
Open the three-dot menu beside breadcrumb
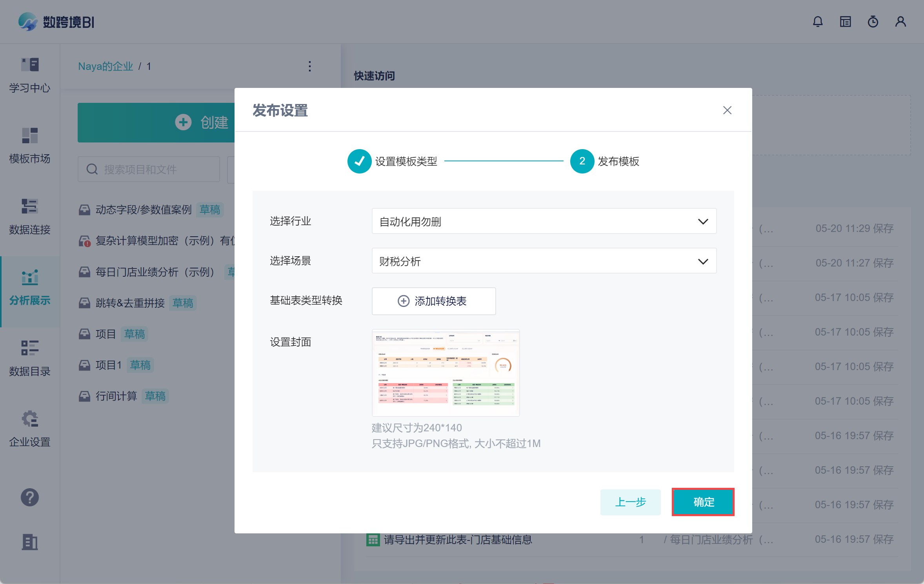click(310, 66)
